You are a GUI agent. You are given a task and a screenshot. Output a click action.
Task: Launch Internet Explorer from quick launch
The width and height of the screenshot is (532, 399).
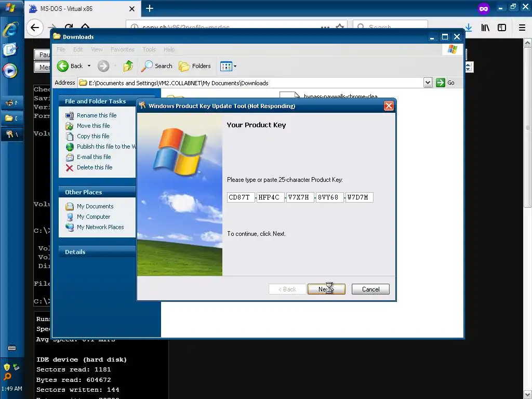point(10,30)
